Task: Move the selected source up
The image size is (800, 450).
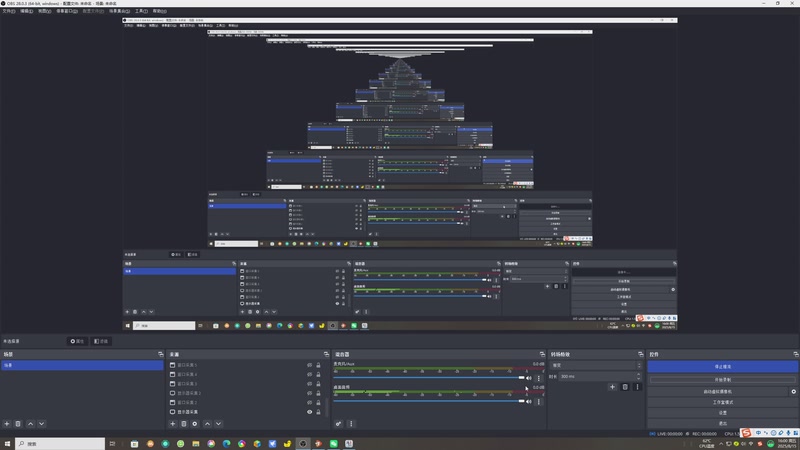Action: [x=207, y=423]
